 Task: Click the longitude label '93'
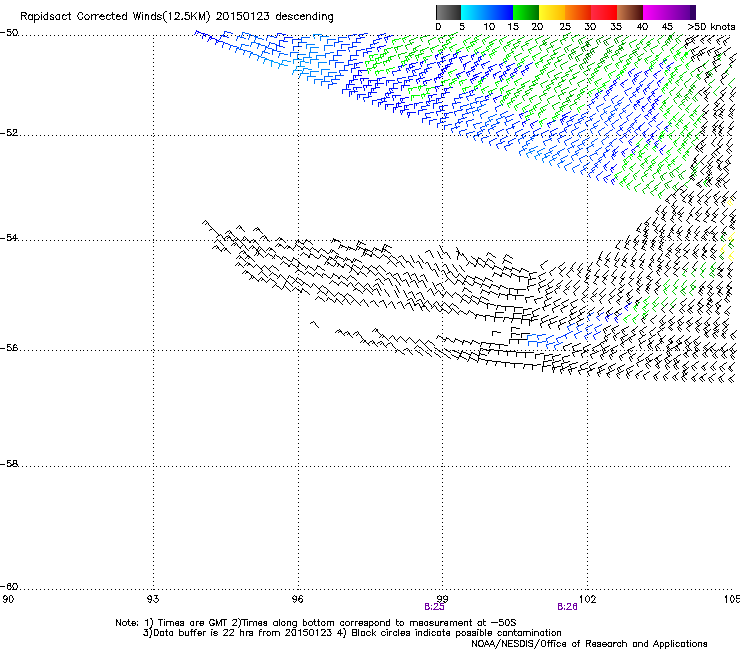point(153,599)
